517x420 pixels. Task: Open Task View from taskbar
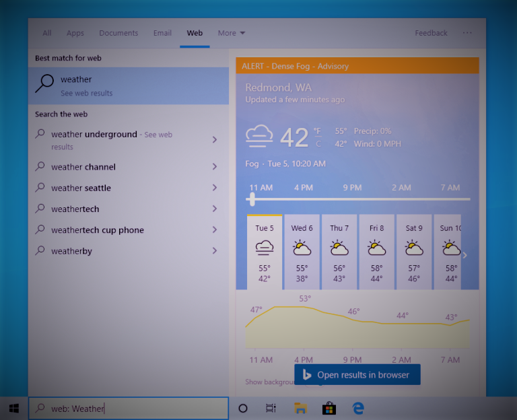coord(271,409)
